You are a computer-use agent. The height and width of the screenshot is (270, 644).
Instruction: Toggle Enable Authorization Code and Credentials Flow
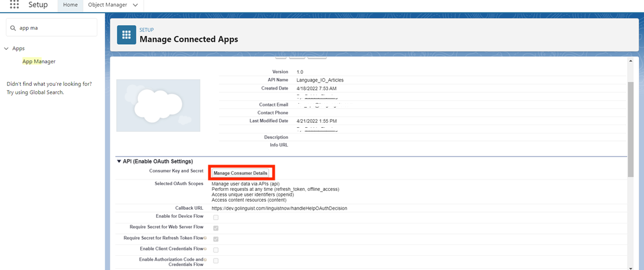pyautogui.click(x=216, y=260)
